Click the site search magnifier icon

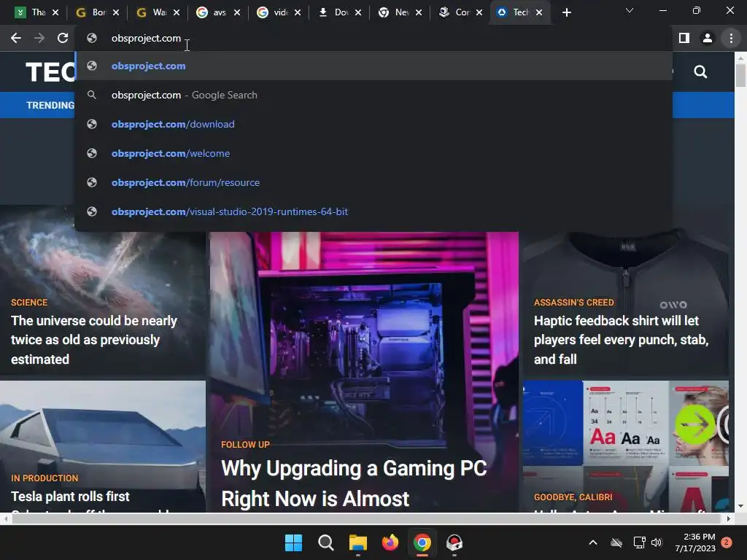700,72
